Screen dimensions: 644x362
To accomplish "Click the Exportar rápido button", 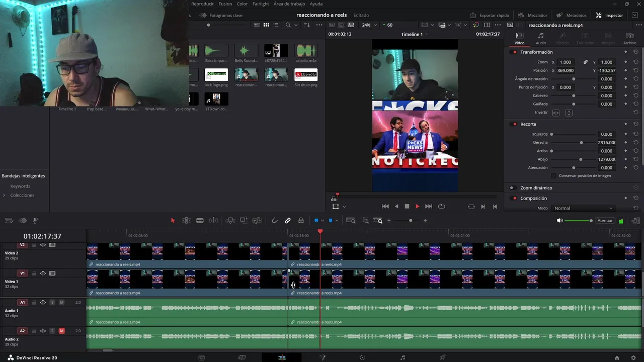I will point(490,15).
